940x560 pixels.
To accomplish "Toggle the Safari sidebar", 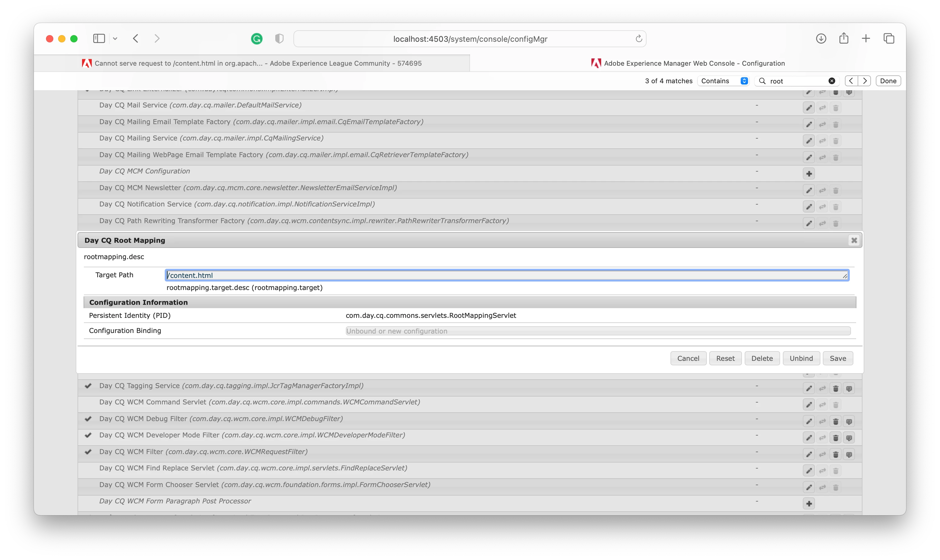I will (99, 38).
